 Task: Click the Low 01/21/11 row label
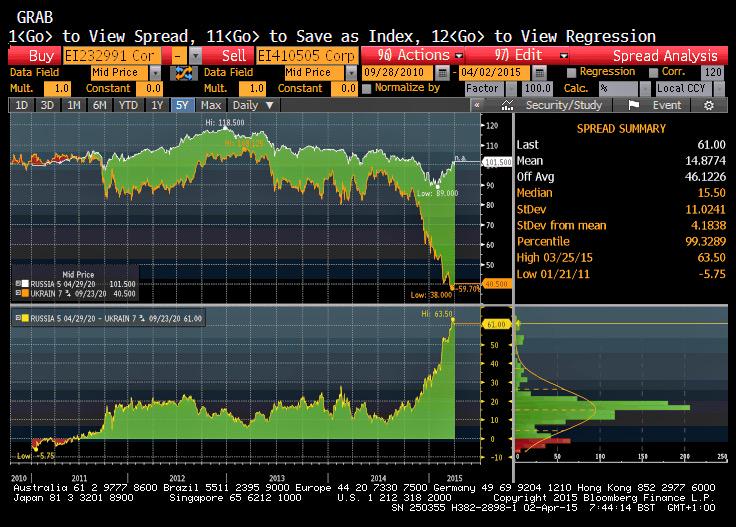coord(553,274)
